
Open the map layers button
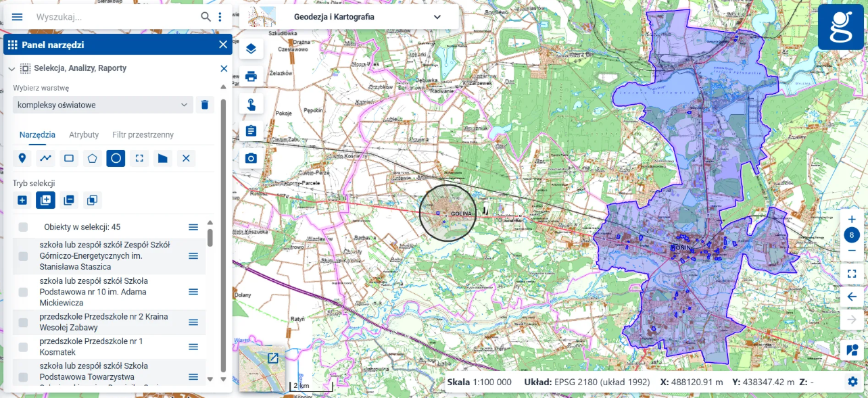251,49
